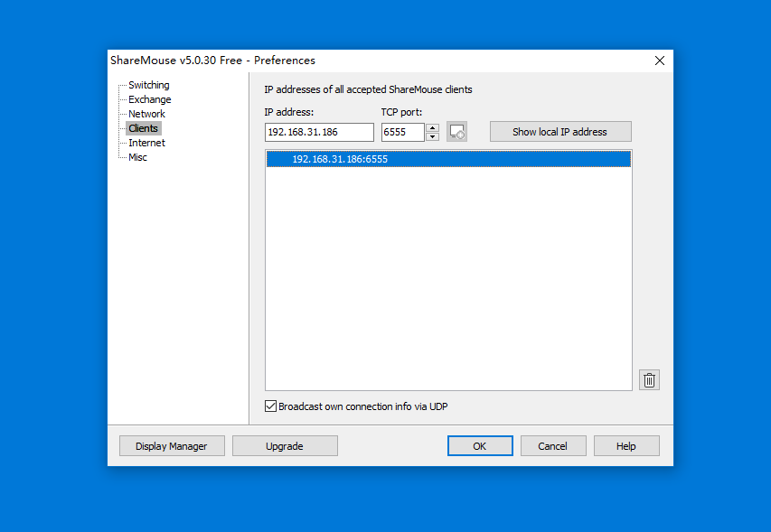The image size is (771, 532).
Task: Open Help for preferences
Action: 626,446
